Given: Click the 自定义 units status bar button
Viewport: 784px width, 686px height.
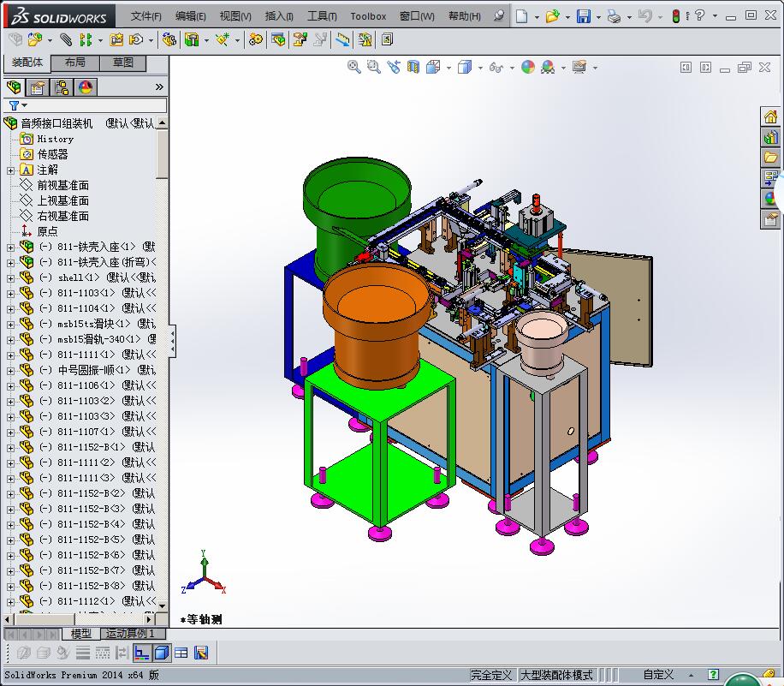Looking at the screenshot, I should [x=658, y=675].
